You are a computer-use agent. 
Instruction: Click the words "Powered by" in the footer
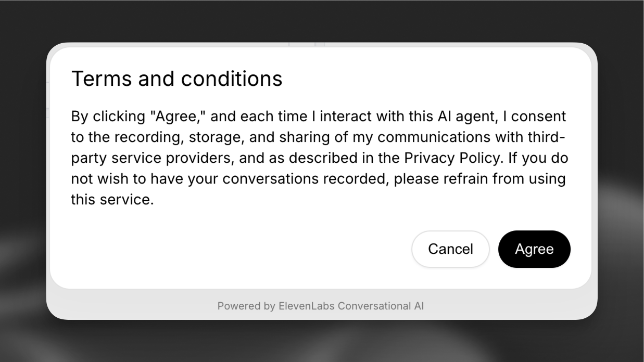coord(246,306)
